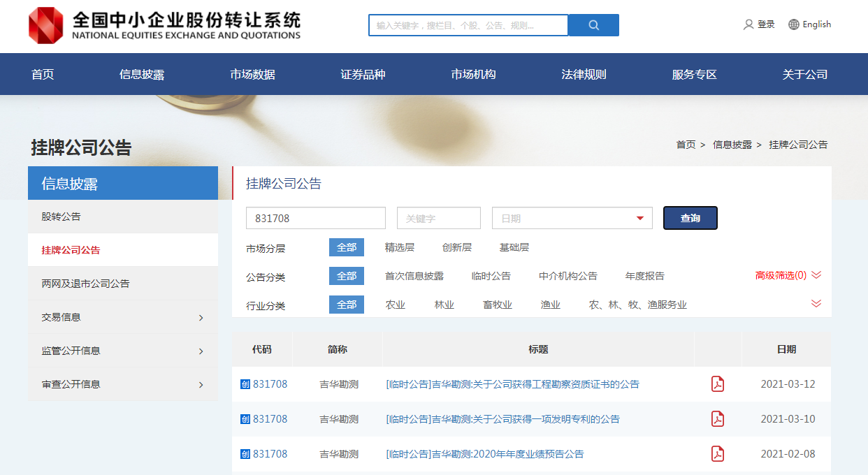The height and width of the screenshot is (475, 868).
Task: Click the 关键字 keyword input field
Action: pyautogui.click(x=439, y=218)
